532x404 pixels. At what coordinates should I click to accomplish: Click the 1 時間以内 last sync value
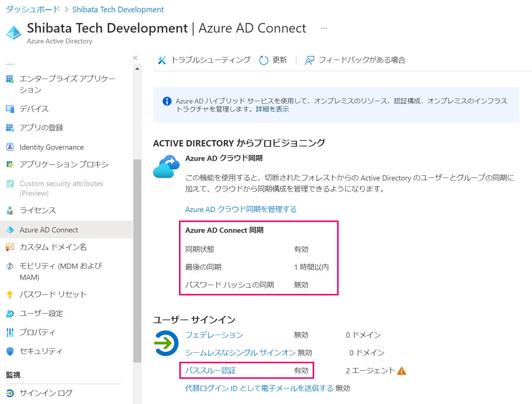coord(311,267)
